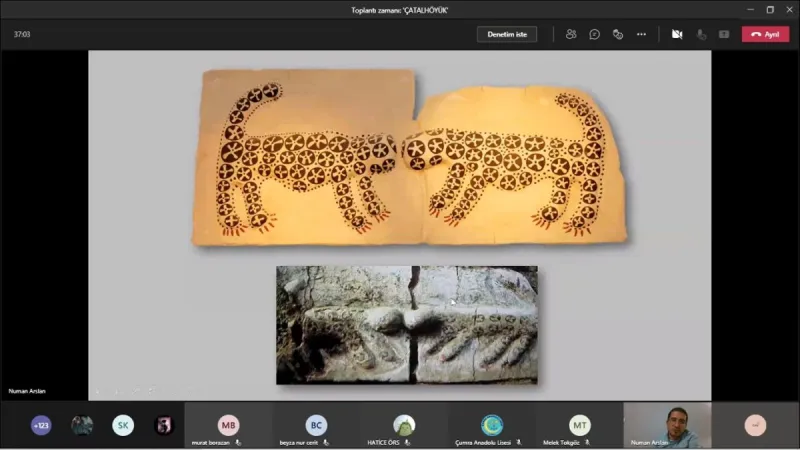Select the dark photo avatar left of SK
The width and height of the screenshot is (800, 450).
(x=82, y=425)
